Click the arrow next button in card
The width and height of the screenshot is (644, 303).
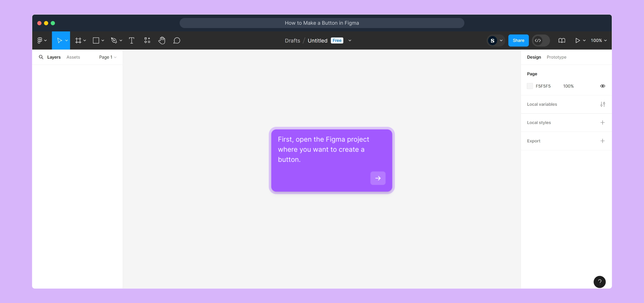[x=378, y=178]
